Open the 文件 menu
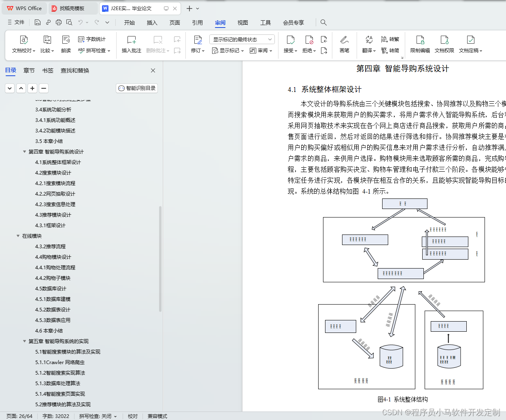The height and width of the screenshot is (420, 506). (x=16, y=22)
